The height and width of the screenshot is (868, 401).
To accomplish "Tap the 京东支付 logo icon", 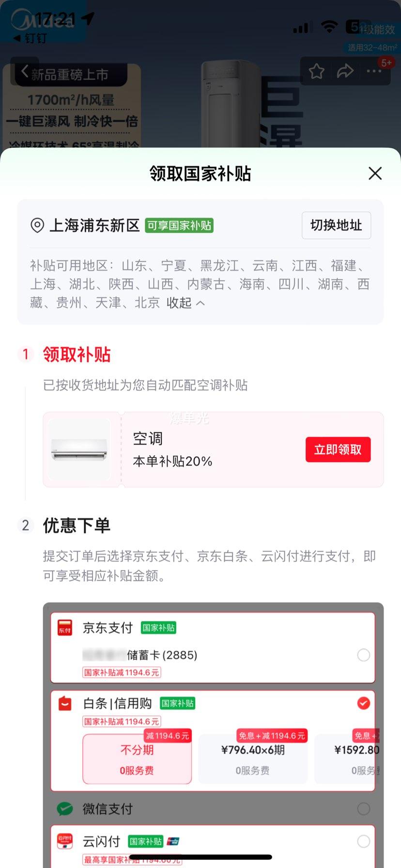I will [65, 627].
